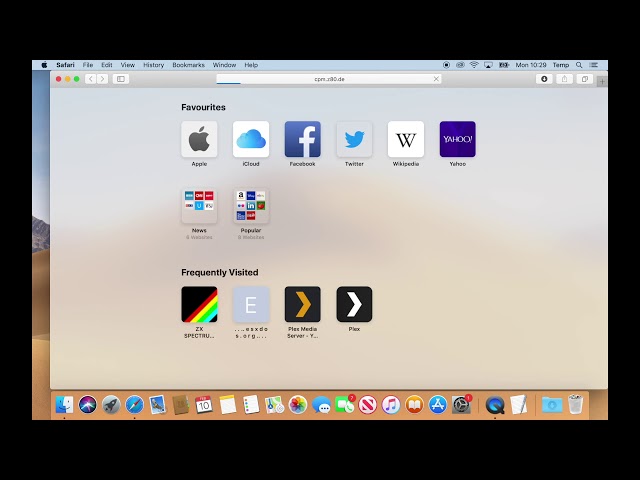Viewport: 640px width, 480px height.
Task: Add a new tab with plus button
Action: [x=602, y=82]
